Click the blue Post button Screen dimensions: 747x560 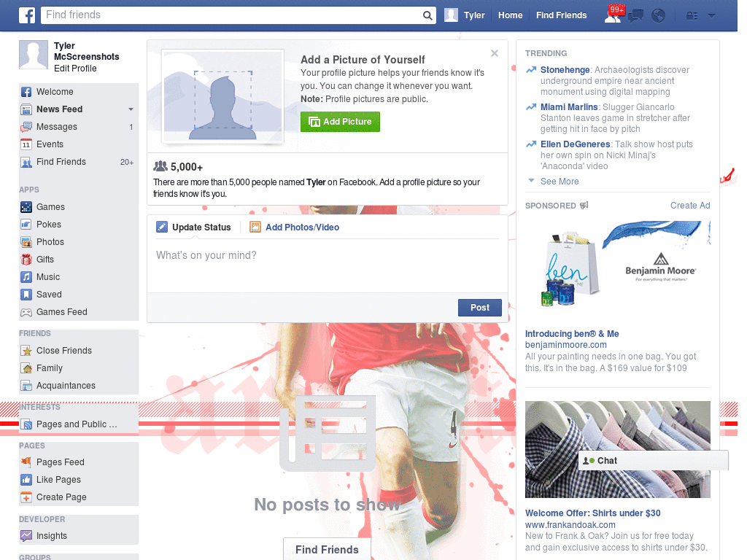click(x=480, y=308)
